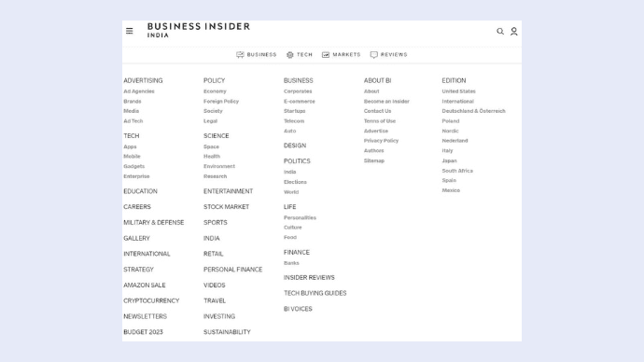Open the MARKETS tab in top navigation
This screenshot has height=362, width=644.
point(346,55)
